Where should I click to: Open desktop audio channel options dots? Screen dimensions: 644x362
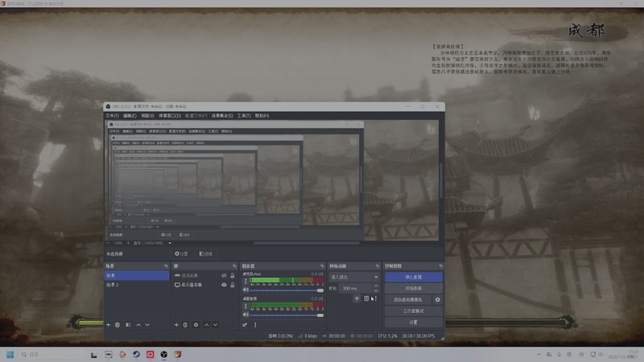pos(246,306)
